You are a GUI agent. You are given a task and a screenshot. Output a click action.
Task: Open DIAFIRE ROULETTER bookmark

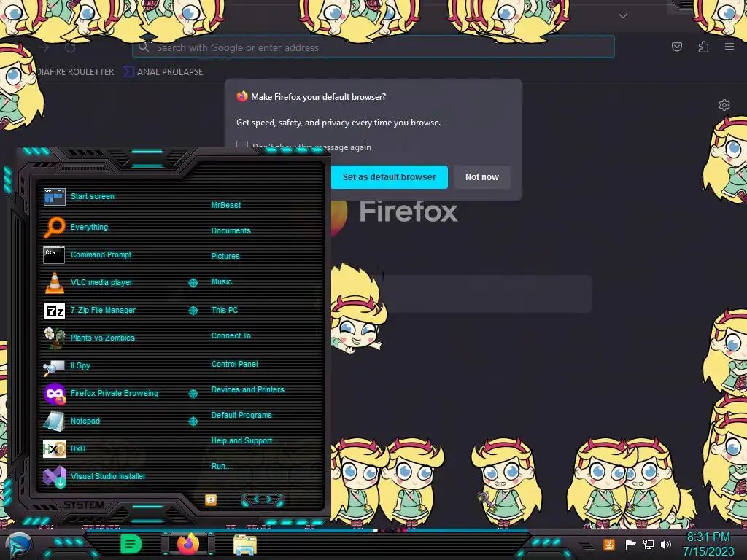[x=75, y=72]
